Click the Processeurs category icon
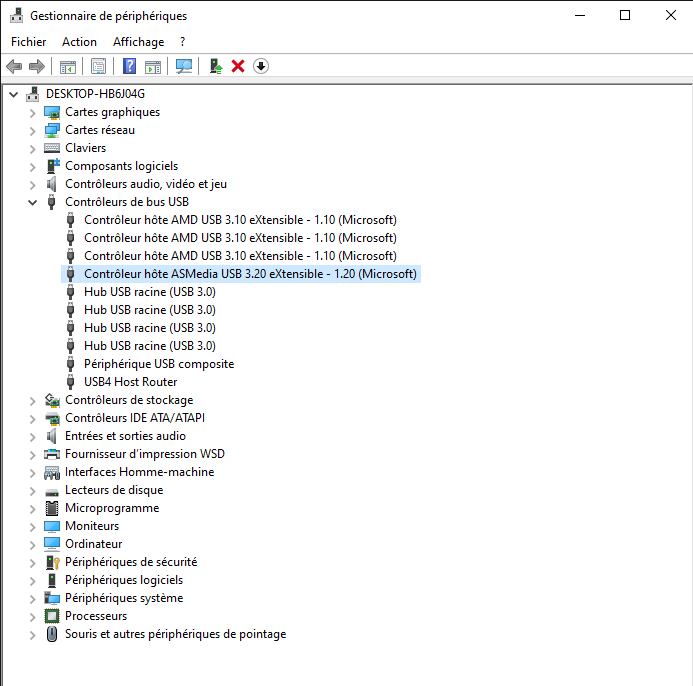 point(52,616)
